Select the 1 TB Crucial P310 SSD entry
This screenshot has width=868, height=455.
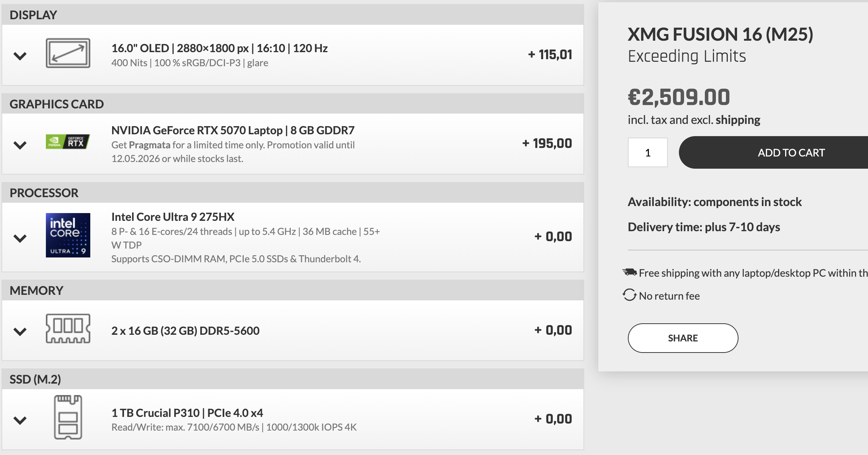point(187,413)
